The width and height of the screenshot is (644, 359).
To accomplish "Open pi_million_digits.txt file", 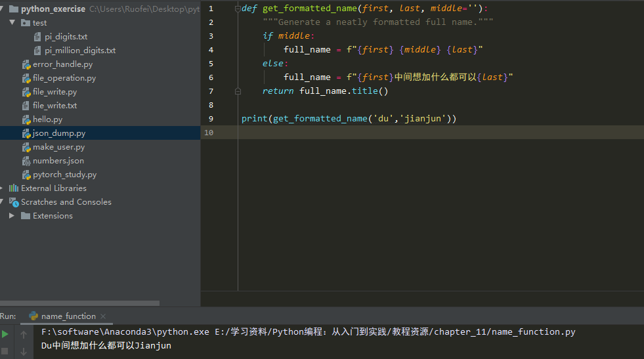I will coord(80,50).
